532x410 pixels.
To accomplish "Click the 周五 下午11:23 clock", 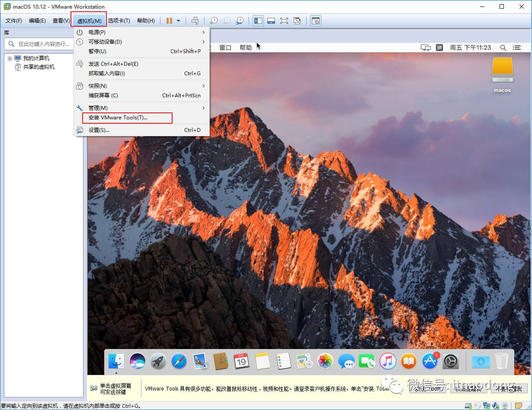I will pos(471,48).
